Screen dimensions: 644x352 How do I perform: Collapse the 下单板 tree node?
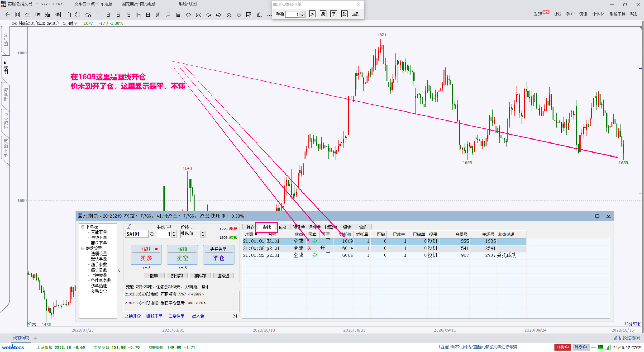coord(83,227)
